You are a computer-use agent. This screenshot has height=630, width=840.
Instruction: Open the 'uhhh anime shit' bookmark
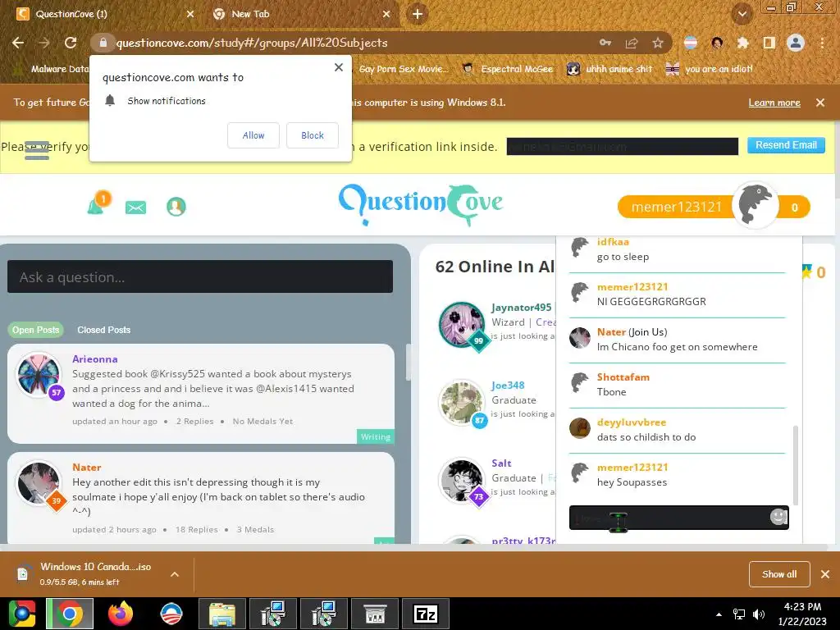[609, 69]
